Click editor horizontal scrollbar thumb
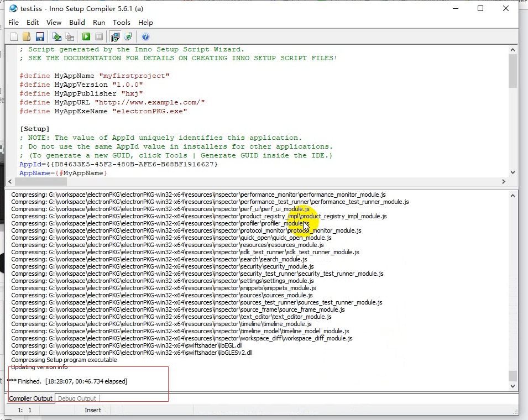Screen dimensions: 528x420 point(41,182)
